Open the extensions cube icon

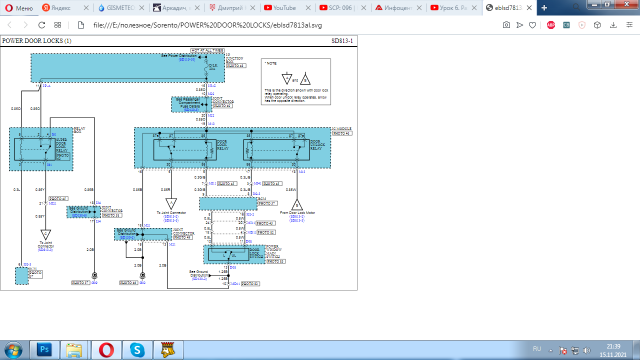pyautogui.click(x=598, y=25)
